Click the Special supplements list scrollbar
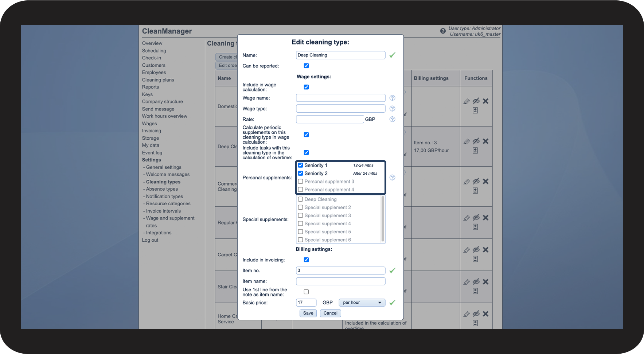 [383, 219]
